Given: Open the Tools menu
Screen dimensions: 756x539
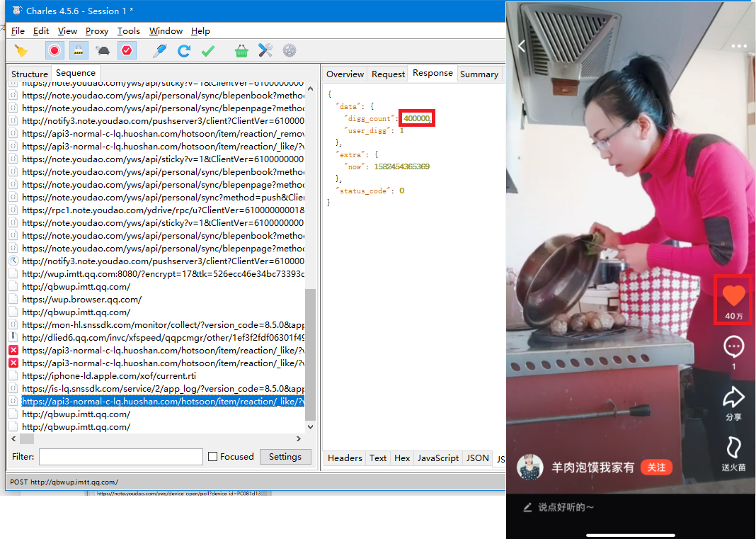Looking at the screenshot, I should (129, 31).
